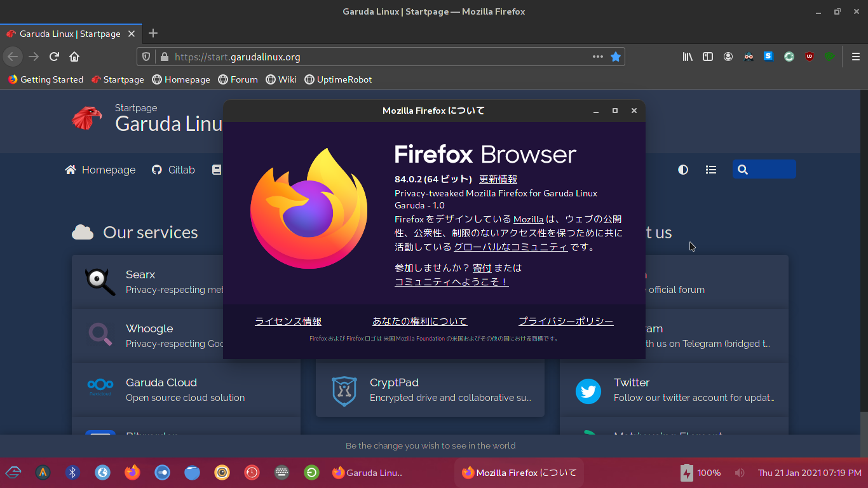This screenshot has height=488, width=868.
Task: Open the blue toggle settings taskbar icon
Action: click(x=162, y=472)
